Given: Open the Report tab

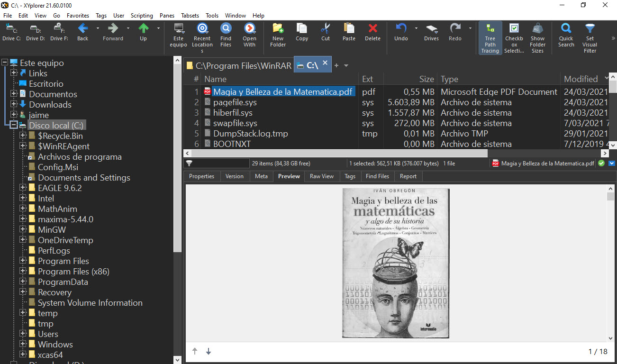Looking at the screenshot, I should [408, 176].
